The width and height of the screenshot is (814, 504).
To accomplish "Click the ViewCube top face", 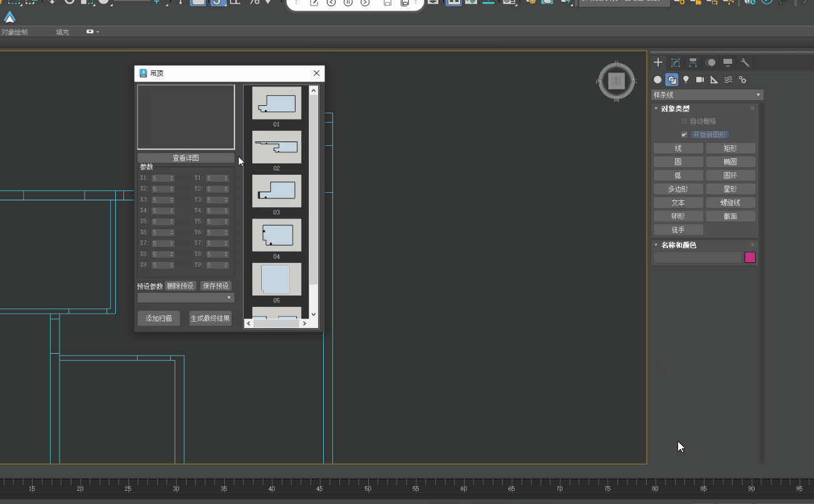I will [x=617, y=81].
